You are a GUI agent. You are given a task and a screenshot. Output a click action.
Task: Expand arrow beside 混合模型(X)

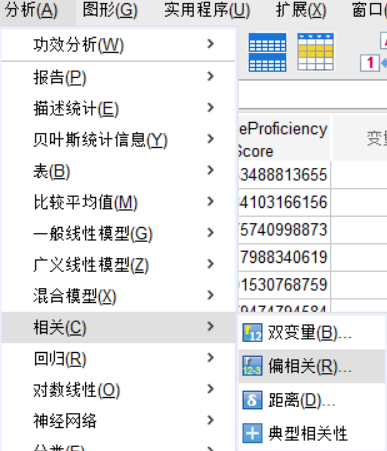tap(210, 295)
